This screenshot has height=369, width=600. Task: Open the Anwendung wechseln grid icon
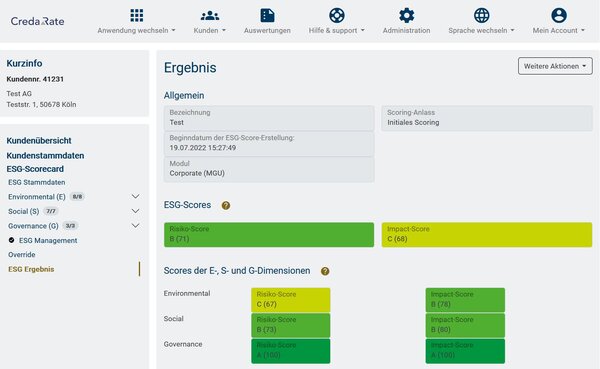point(137,15)
